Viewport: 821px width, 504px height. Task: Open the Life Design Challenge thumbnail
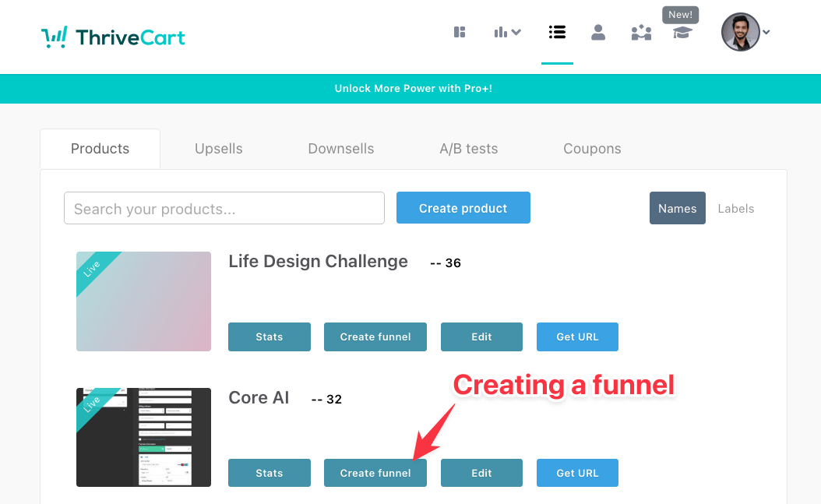click(143, 301)
